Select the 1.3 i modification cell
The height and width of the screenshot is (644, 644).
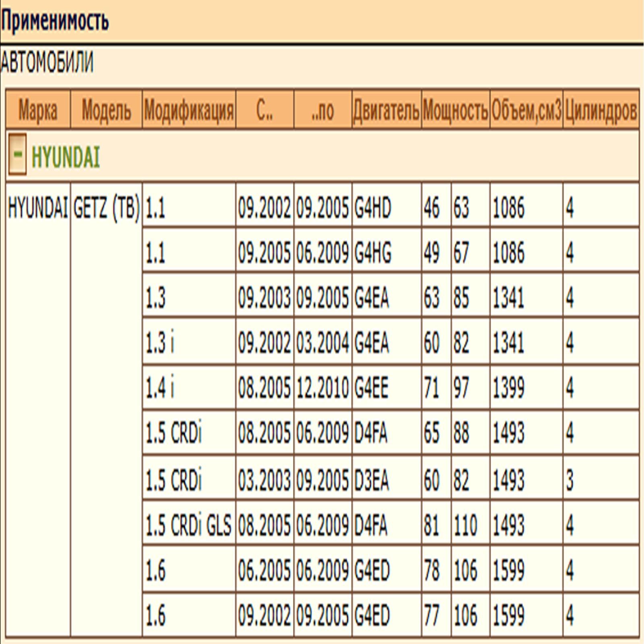[189, 341]
